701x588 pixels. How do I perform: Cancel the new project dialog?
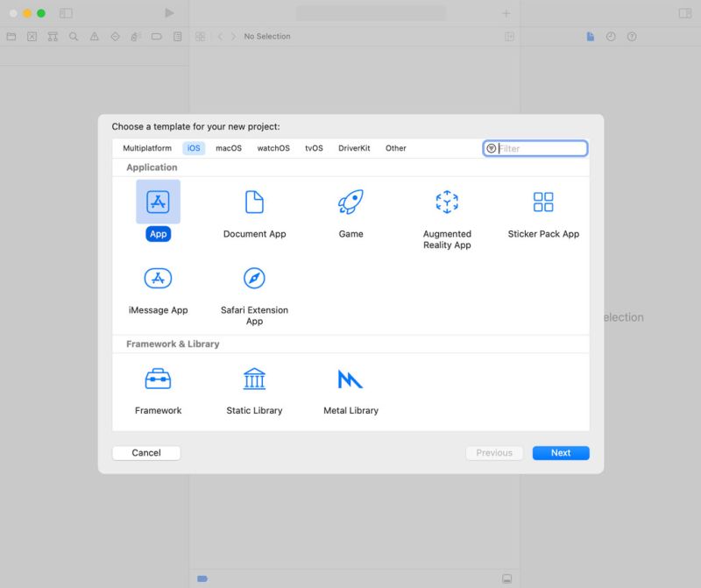(145, 453)
